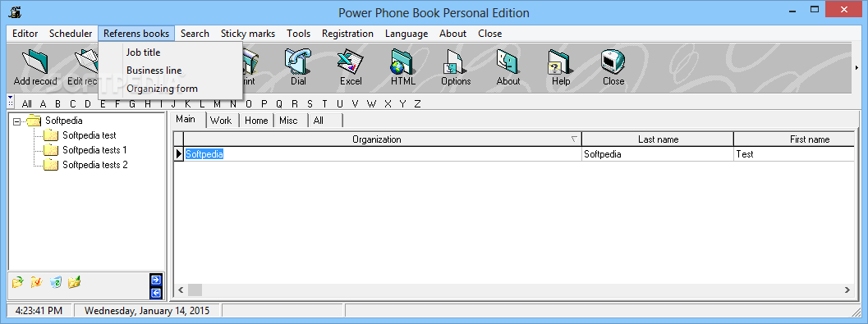Filter records by letter S
868x324 pixels.
coord(310,103)
